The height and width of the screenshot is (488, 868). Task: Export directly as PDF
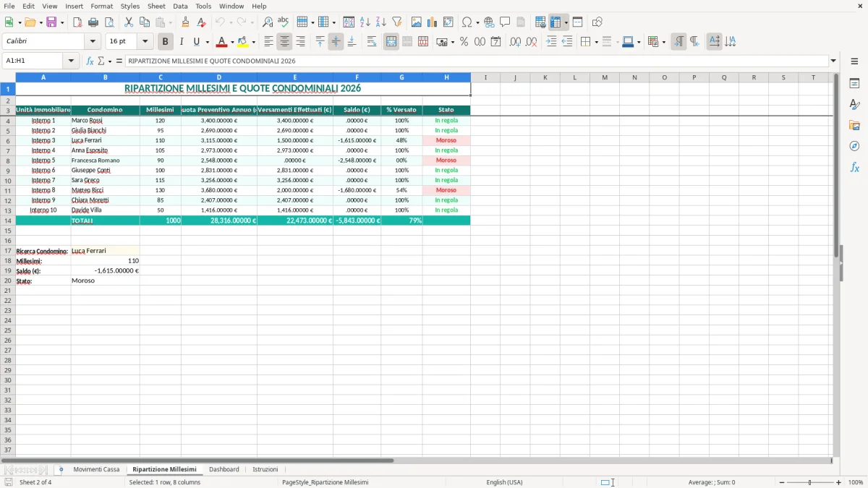click(x=77, y=22)
